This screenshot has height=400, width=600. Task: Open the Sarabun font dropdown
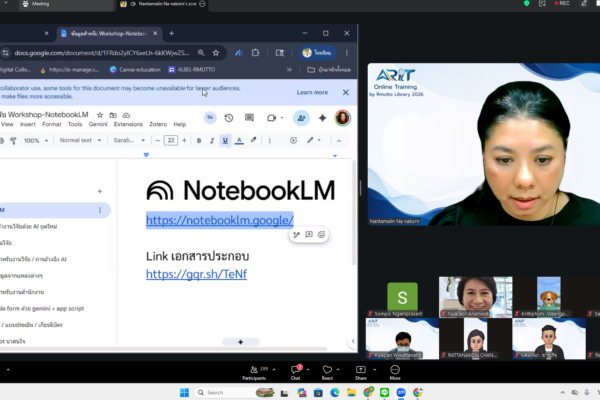click(129, 140)
